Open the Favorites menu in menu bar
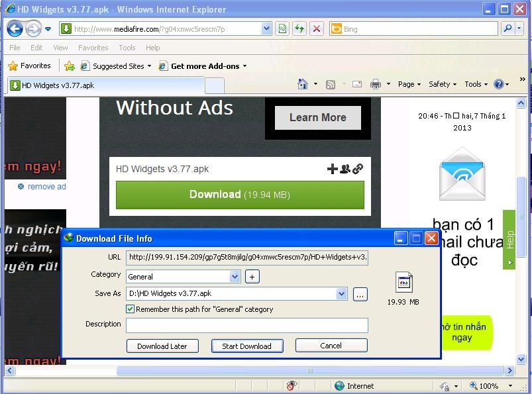The image size is (532, 394). (x=93, y=48)
